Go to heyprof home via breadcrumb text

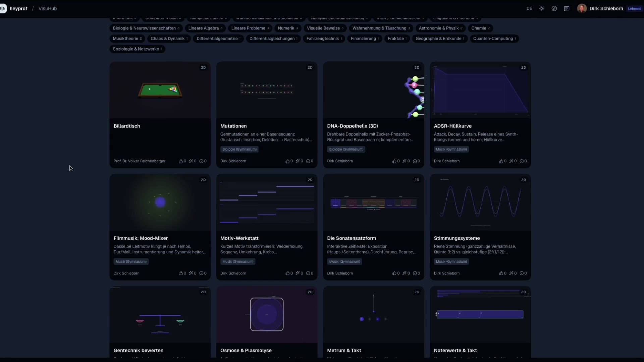point(18,9)
